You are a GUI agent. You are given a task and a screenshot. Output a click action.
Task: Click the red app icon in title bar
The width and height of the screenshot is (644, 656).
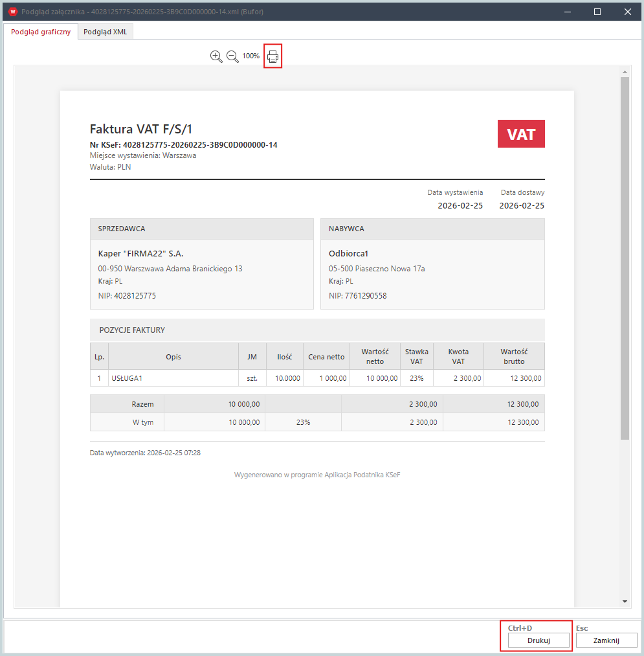(x=12, y=12)
